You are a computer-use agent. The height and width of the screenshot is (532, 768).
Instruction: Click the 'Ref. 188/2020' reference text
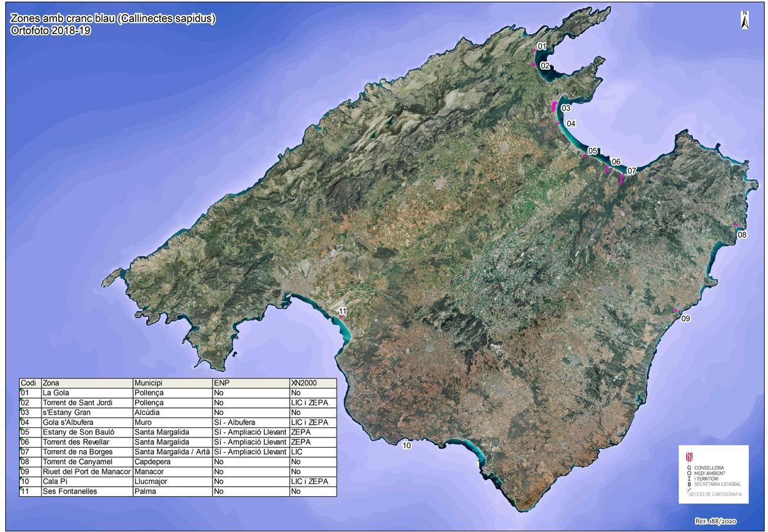721,521
